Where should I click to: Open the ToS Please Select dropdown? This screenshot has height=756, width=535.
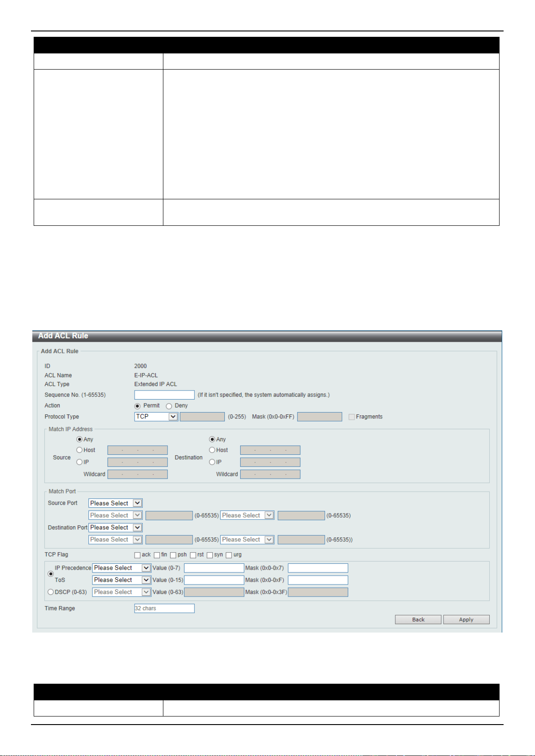(x=122, y=580)
